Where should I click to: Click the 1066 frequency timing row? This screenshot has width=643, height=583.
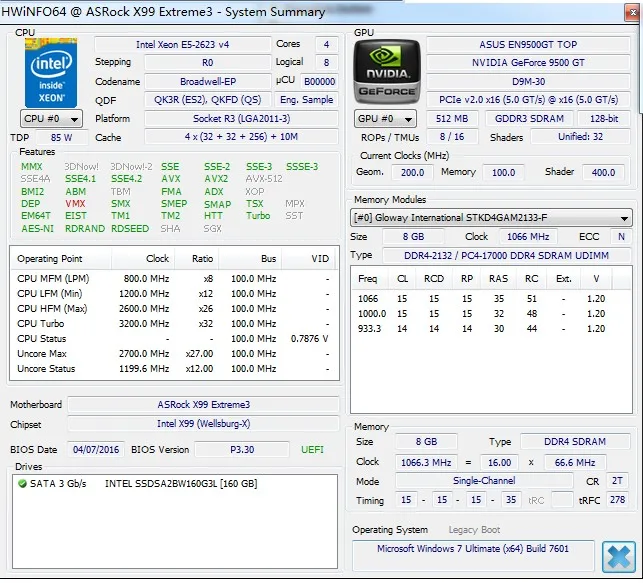tap(490, 298)
